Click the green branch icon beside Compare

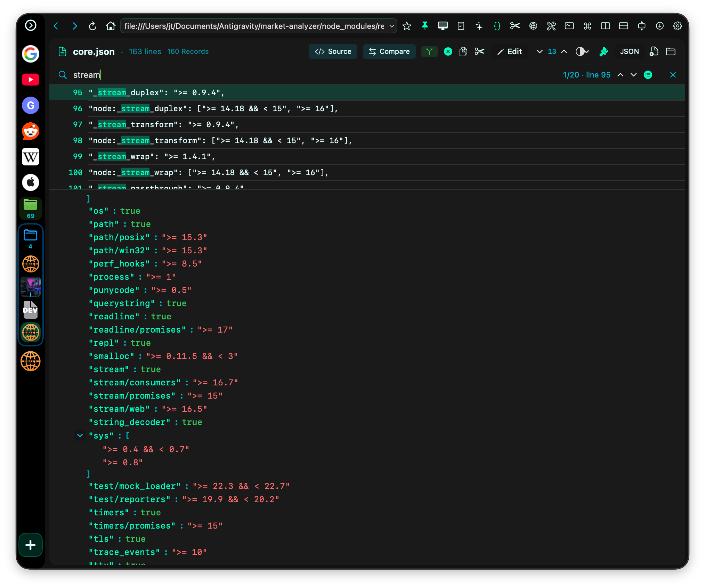point(429,51)
